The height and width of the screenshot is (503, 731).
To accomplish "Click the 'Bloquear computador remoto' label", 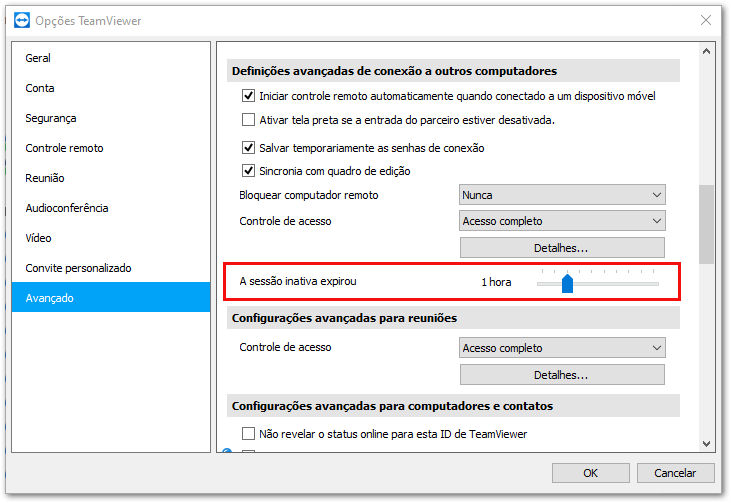I will click(x=309, y=195).
